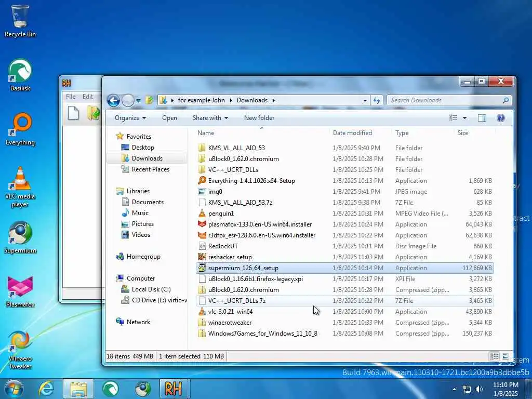Select Recent Places in the sidebar
The height and width of the screenshot is (399, 532).
coord(150,169)
